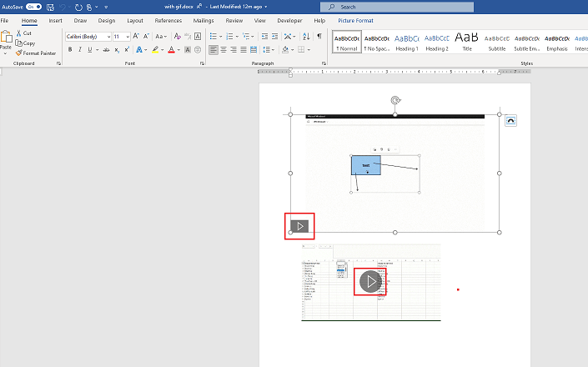Click the Increase Indent icon
Screen dimensions: 588x367
(275, 37)
